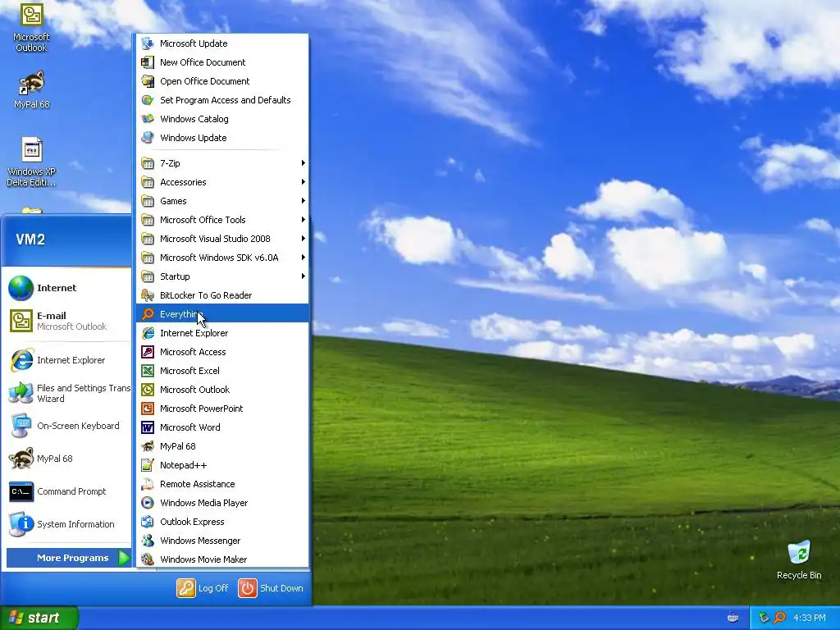
Task: Click the 4:33 PM clock
Action: [x=809, y=618]
